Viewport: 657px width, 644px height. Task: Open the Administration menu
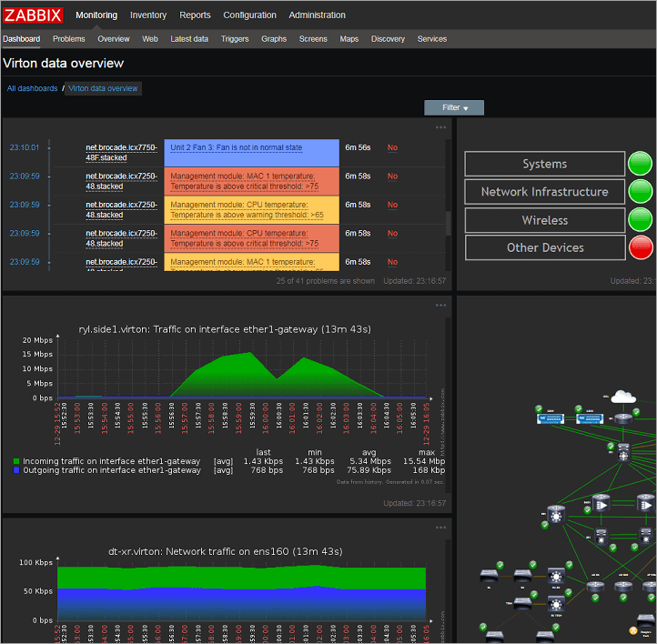coord(317,15)
